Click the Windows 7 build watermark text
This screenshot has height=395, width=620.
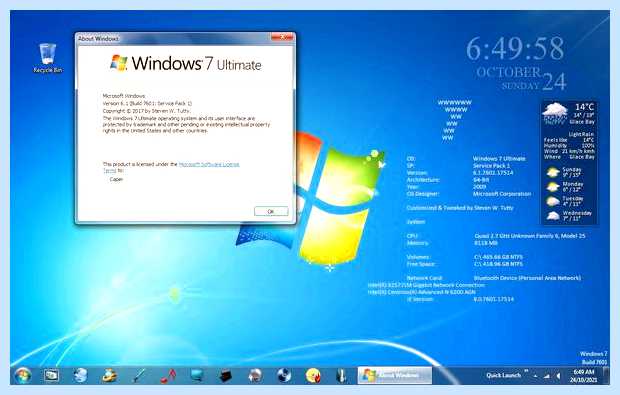pyautogui.click(x=593, y=357)
